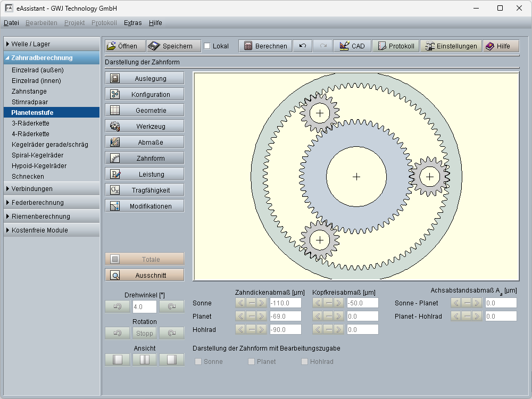Click the undo arrow in the toolbar
The image size is (532, 399).
click(303, 46)
